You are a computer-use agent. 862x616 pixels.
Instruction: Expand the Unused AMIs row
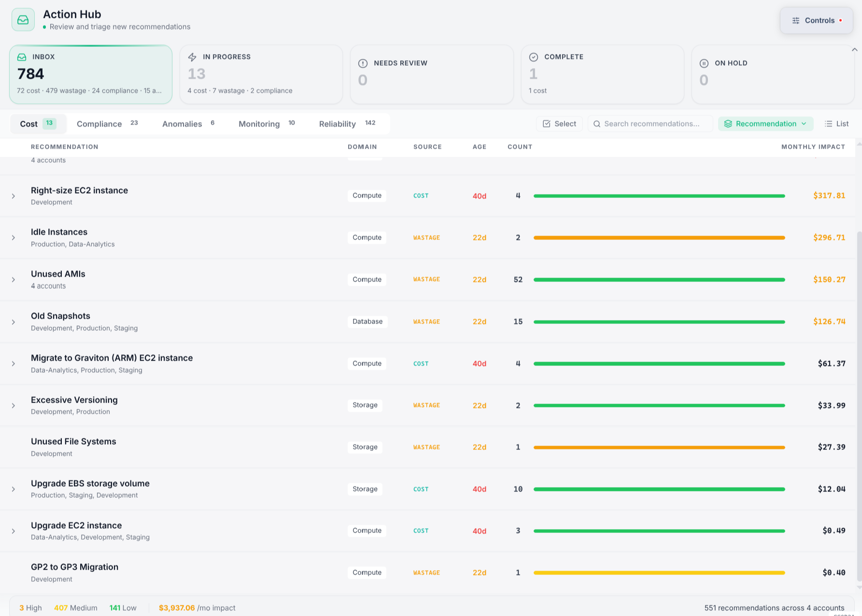click(x=14, y=280)
